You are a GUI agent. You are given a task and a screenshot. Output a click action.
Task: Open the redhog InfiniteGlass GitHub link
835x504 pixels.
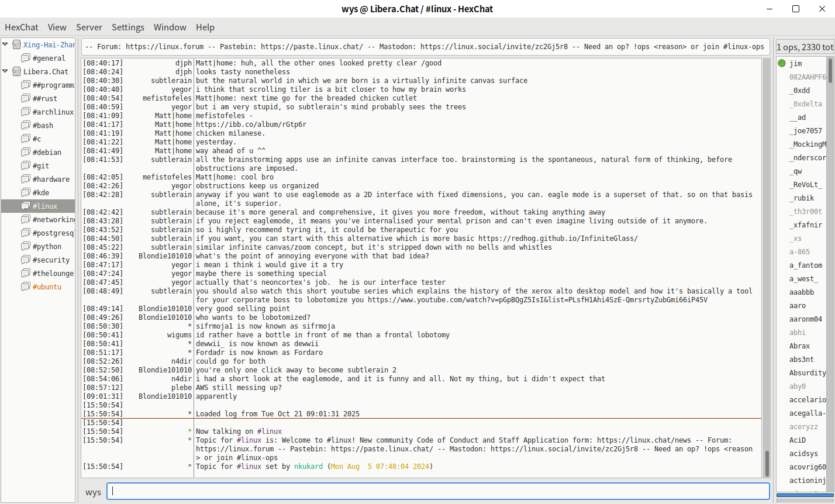(x=557, y=239)
